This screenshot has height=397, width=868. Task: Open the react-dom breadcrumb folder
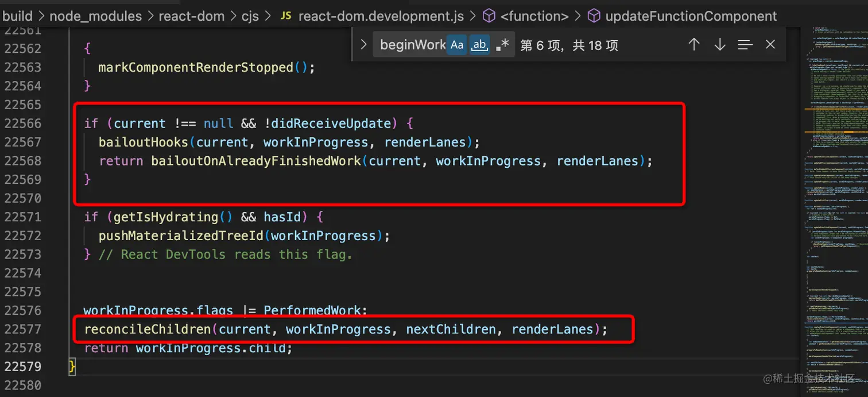click(x=191, y=16)
